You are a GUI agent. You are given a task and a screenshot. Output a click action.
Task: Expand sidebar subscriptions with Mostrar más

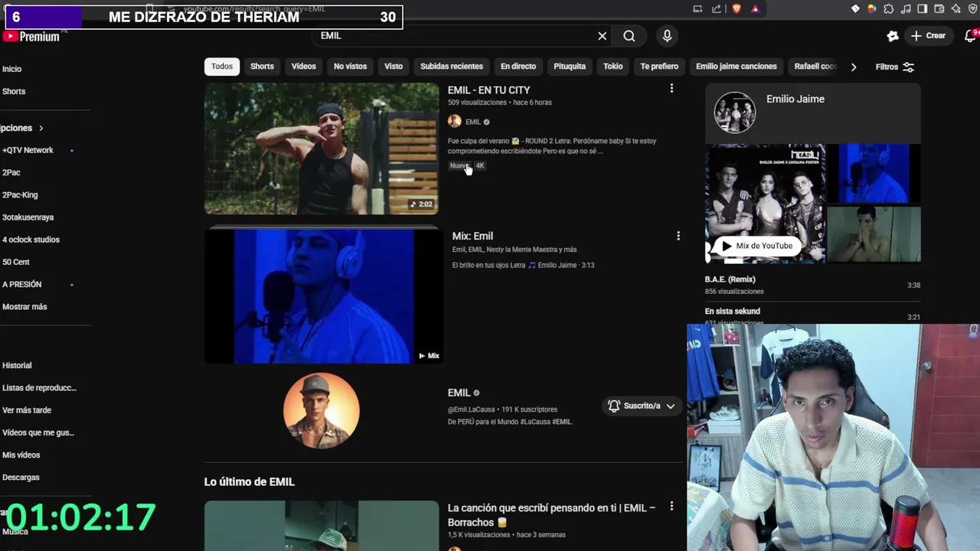click(24, 307)
